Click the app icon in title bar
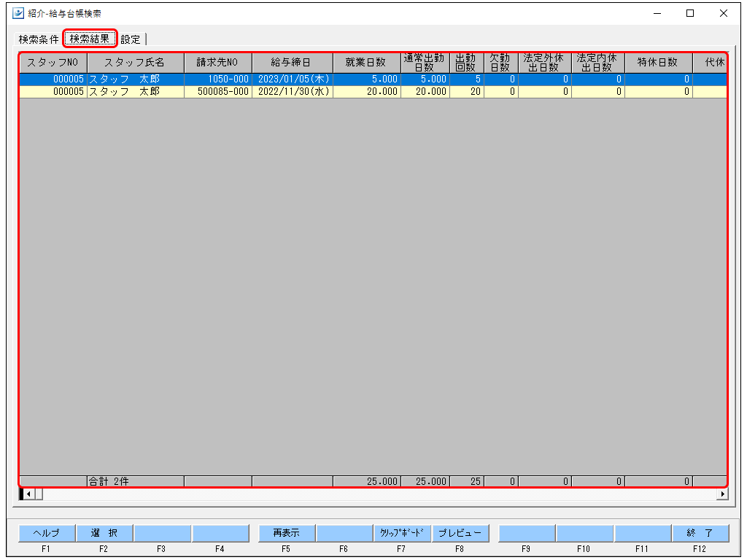This screenshot has height=560, width=747. click(x=18, y=13)
